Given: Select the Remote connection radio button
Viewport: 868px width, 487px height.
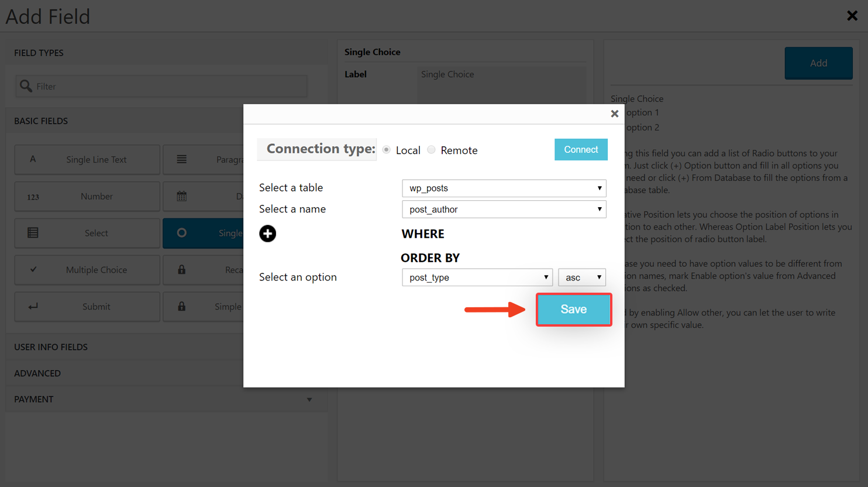Looking at the screenshot, I should (x=431, y=150).
